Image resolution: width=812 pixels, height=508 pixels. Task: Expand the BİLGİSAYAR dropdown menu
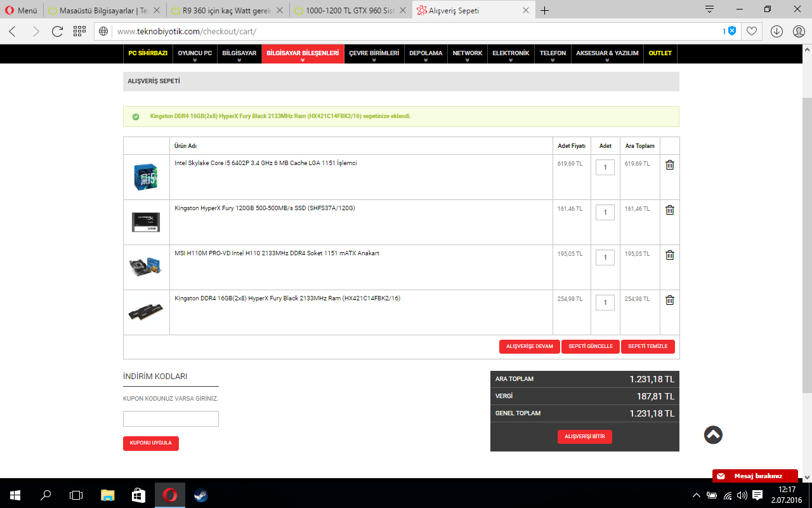[239, 54]
